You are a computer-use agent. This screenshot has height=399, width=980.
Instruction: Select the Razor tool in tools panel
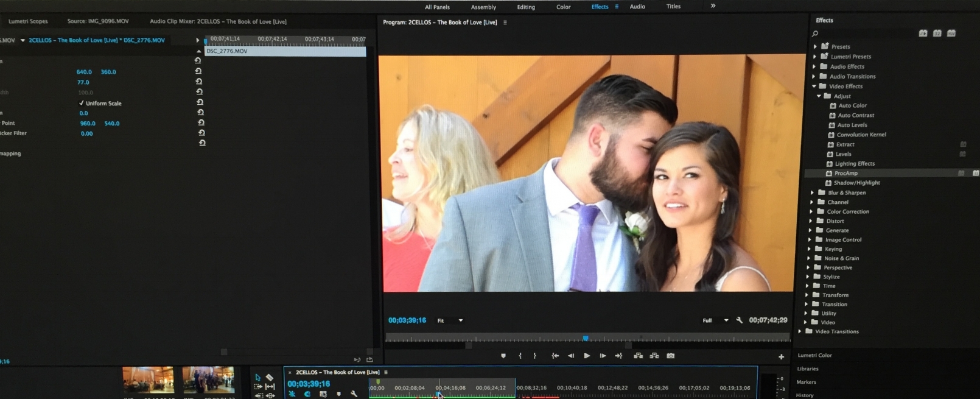coord(270,378)
